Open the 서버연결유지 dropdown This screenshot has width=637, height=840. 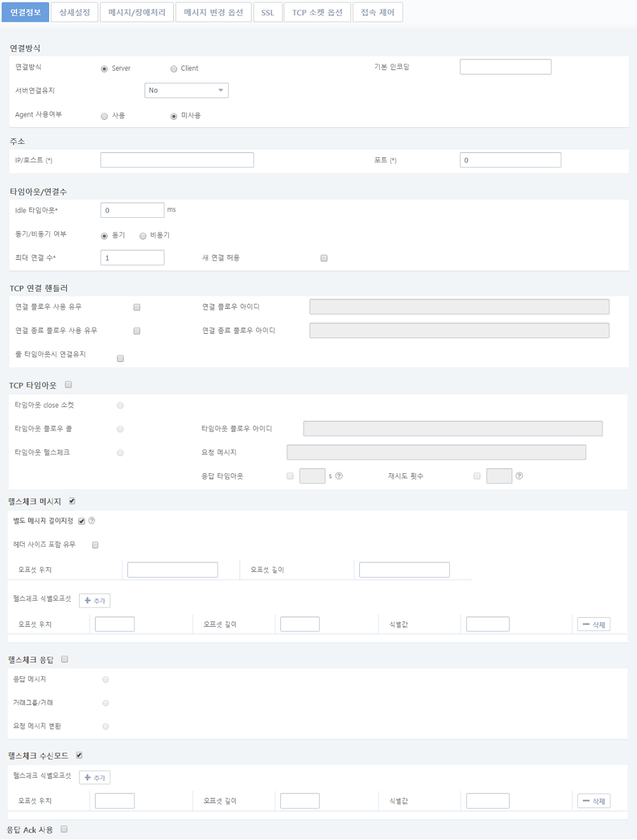[x=186, y=90]
